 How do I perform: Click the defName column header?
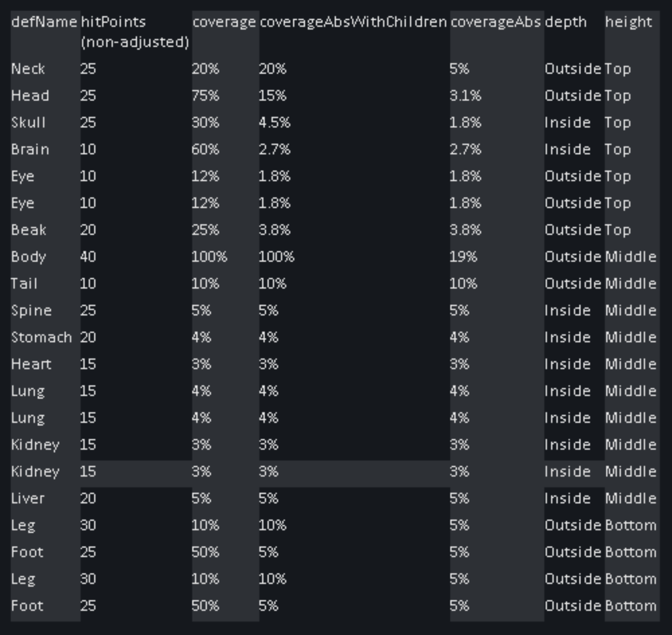click(x=44, y=22)
